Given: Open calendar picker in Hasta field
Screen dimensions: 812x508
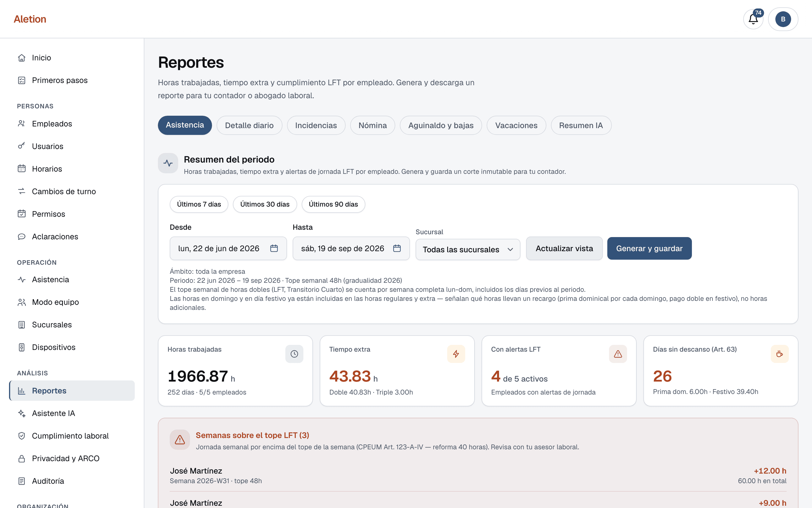Looking at the screenshot, I should click(x=397, y=248).
